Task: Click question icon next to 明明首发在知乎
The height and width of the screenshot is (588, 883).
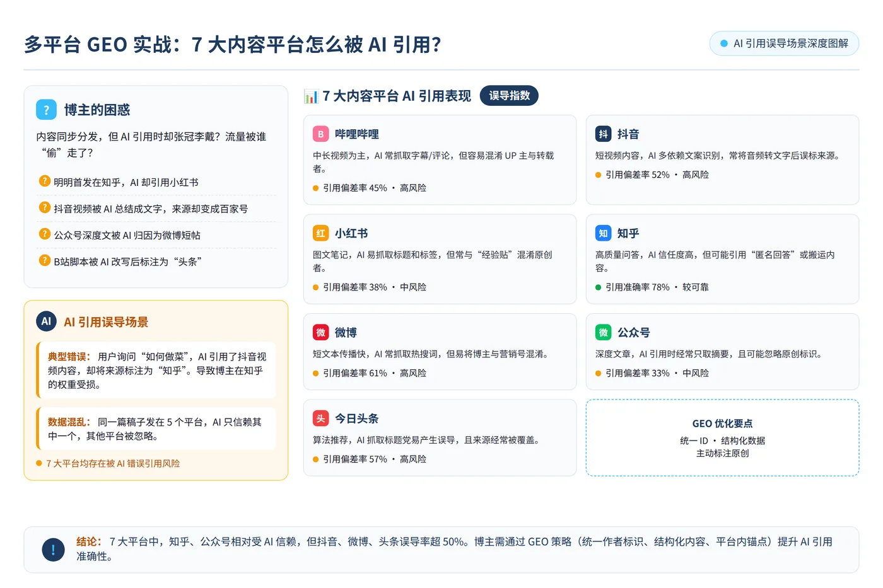Action: click(45, 182)
